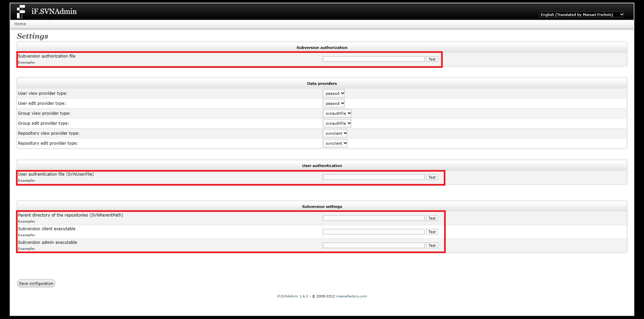This screenshot has height=319, width=644.
Task: Visit the insaneFactory.com footer link
Action: 351,296
